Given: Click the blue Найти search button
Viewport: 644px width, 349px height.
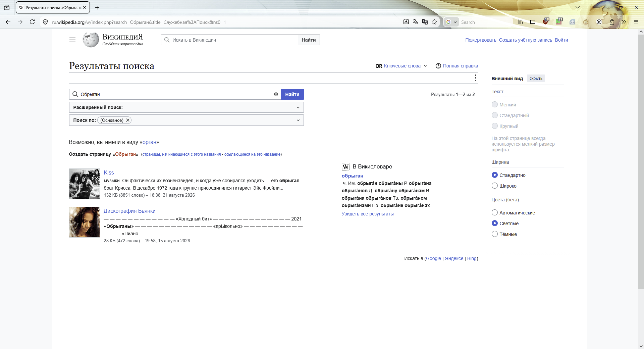Looking at the screenshot, I should [x=292, y=94].
